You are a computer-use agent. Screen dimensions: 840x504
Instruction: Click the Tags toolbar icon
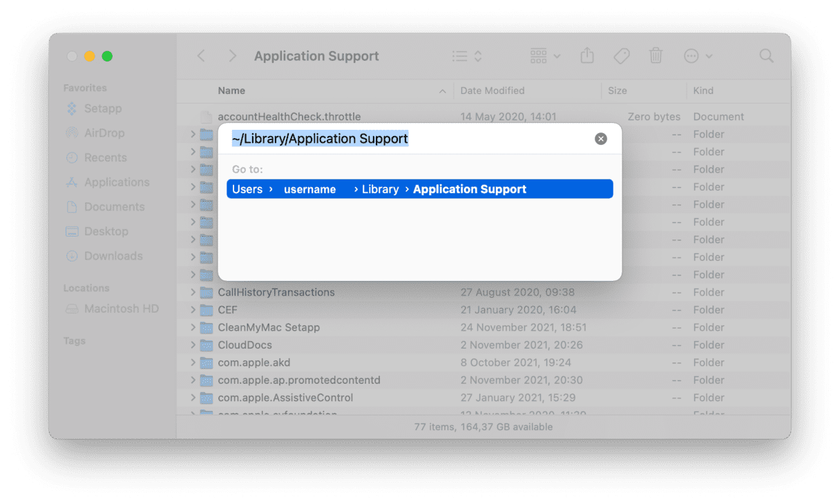tap(622, 56)
